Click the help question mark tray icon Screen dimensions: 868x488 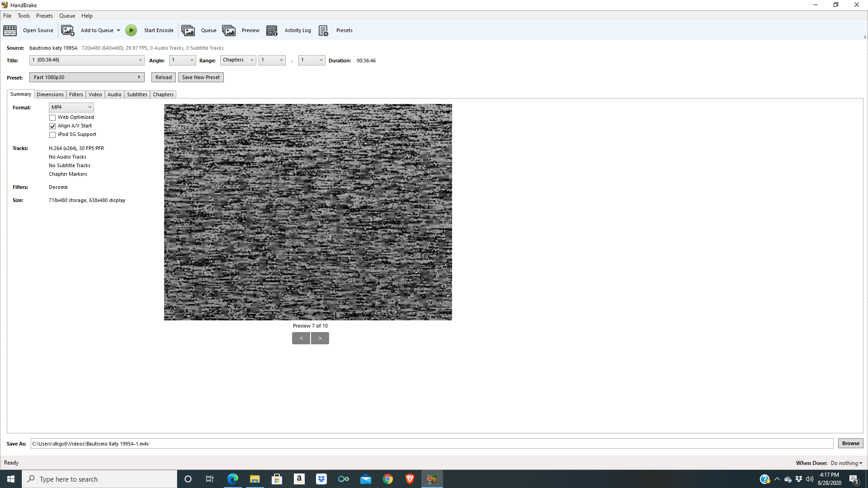764,479
